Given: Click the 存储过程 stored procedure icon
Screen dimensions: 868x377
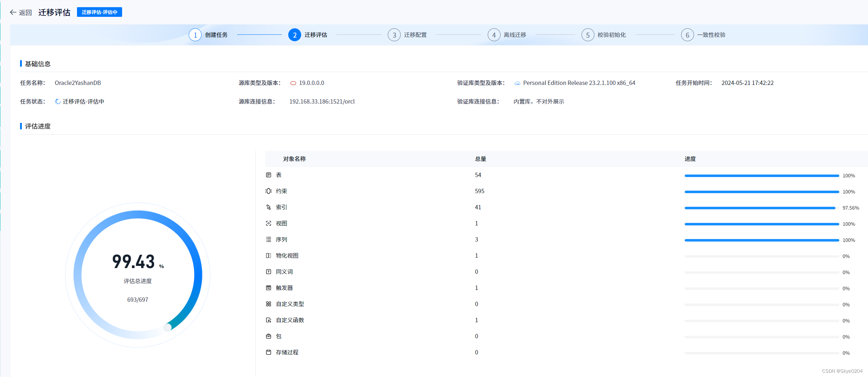Looking at the screenshot, I should [x=269, y=352].
